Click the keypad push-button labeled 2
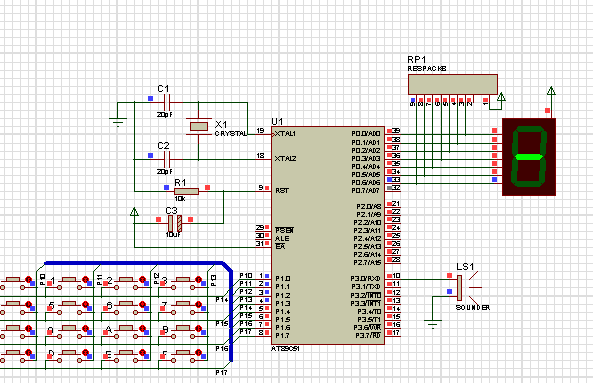 pos(125,283)
